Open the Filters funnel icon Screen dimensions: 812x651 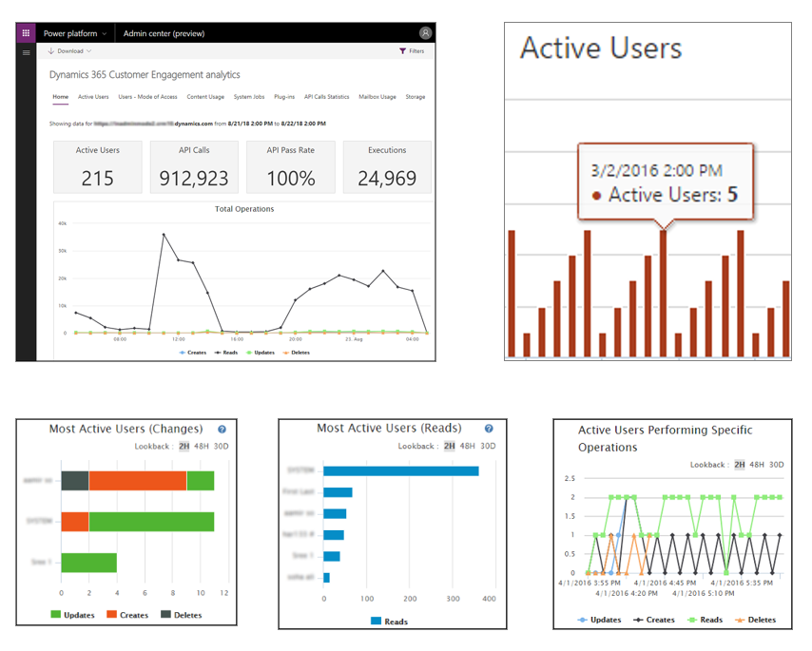point(402,50)
